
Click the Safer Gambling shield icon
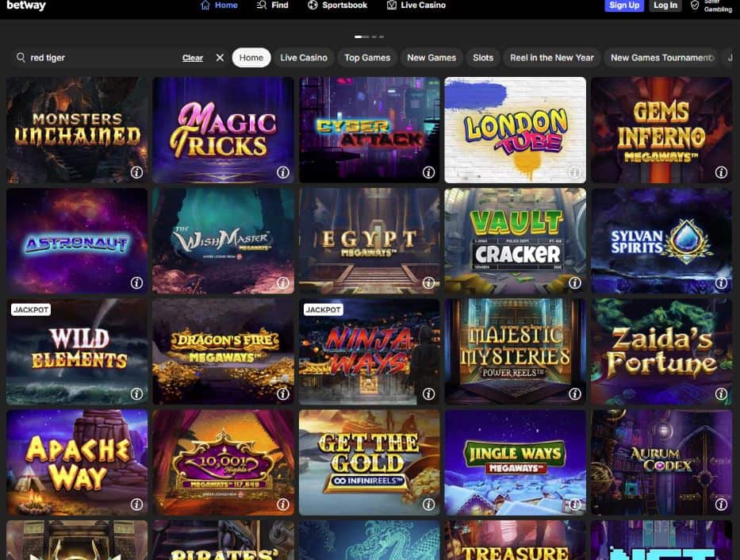point(695,6)
